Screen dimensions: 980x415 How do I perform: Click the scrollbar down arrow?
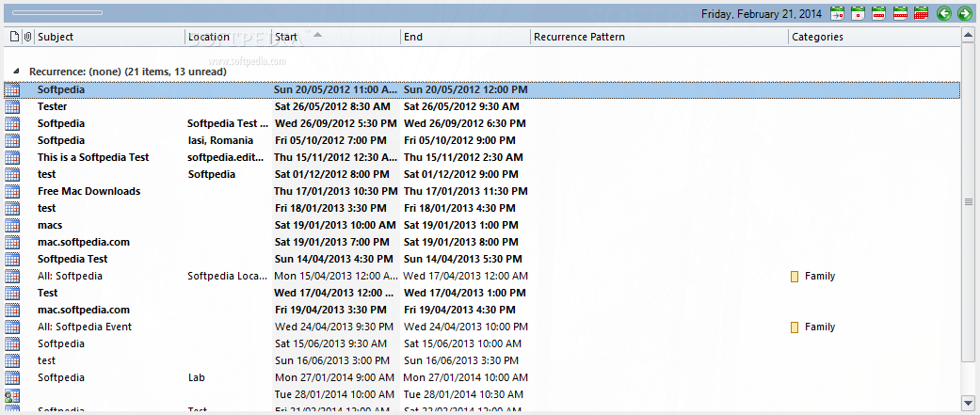[x=969, y=402]
